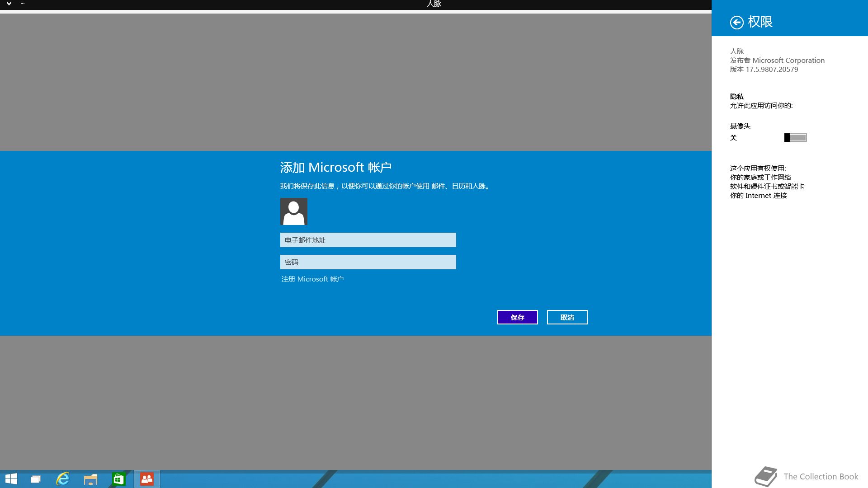The width and height of the screenshot is (868, 488).
Task: Click the 电子邮件地址 email input field
Action: 368,240
